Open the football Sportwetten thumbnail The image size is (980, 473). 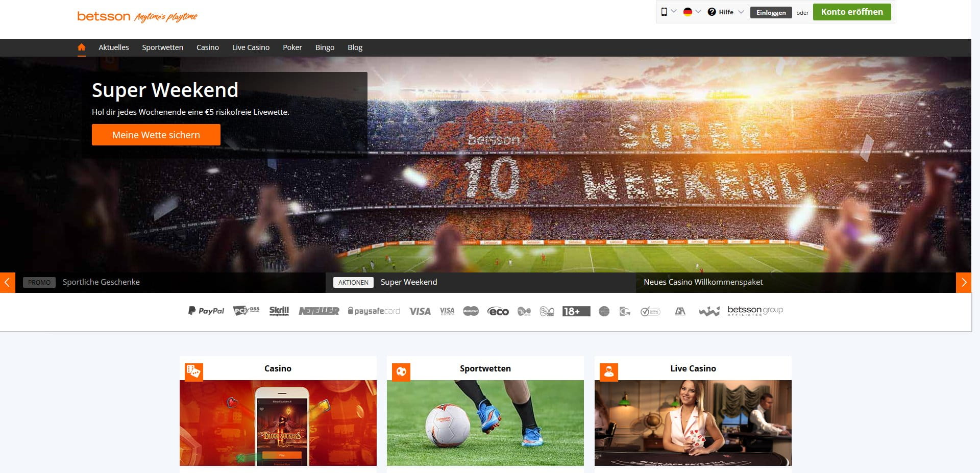pyautogui.click(x=485, y=423)
